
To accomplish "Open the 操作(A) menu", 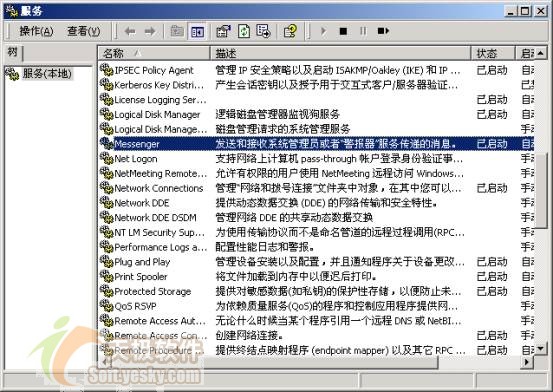I will coord(36,31).
